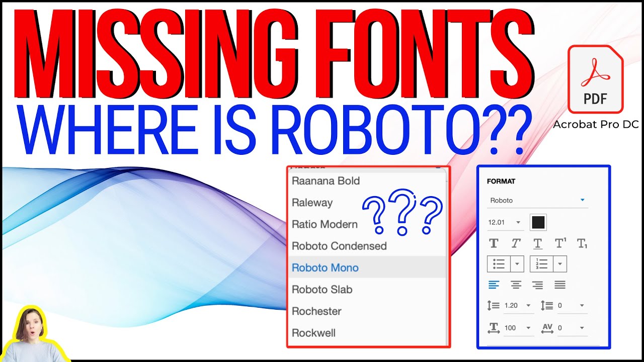Justify the text
The height and width of the screenshot is (362, 644).
[x=560, y=285]
